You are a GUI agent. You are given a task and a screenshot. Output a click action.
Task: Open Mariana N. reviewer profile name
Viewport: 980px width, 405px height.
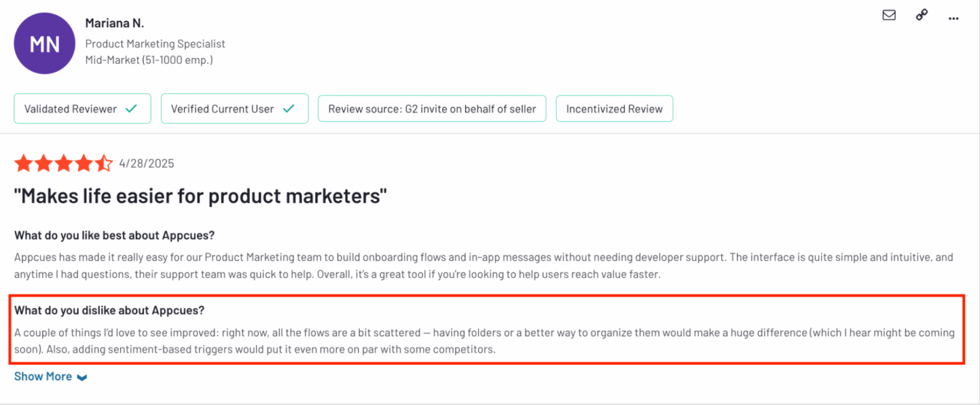point(115,23)
